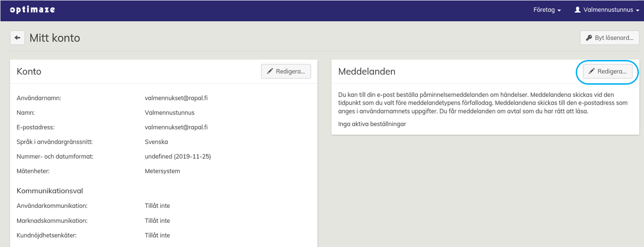Viewport: 644px width, 247px height.
Task: Open the Företag dropdown menu
Action: [x=547, y=10]
